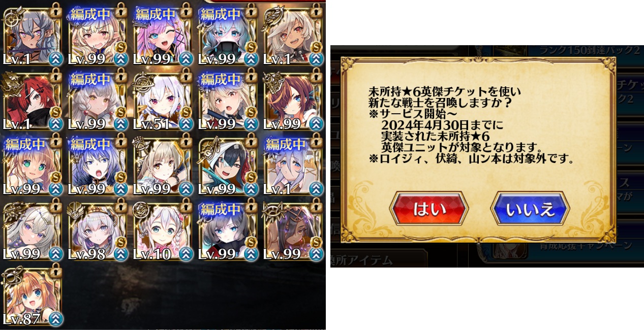Viewport: 644px width, 330px height.
Task: Click the gold S badge on Lv.51 unit
Action: (x=187, y=112)
